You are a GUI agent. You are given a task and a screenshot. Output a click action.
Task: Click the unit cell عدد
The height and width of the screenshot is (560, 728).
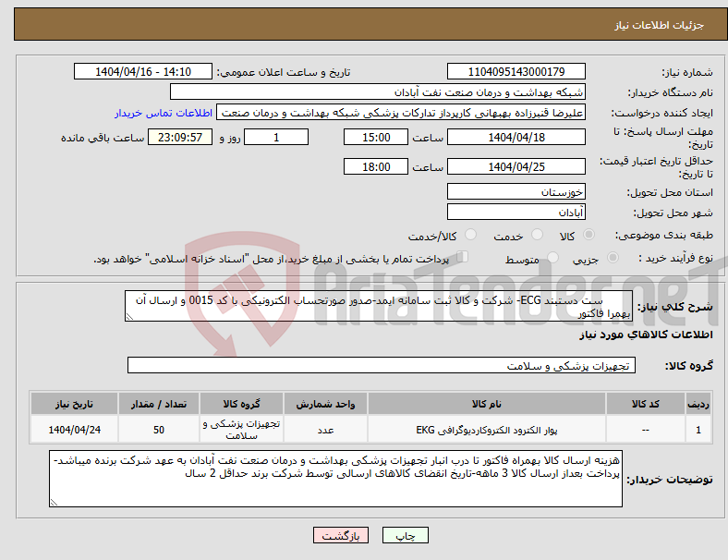point(325,430)
